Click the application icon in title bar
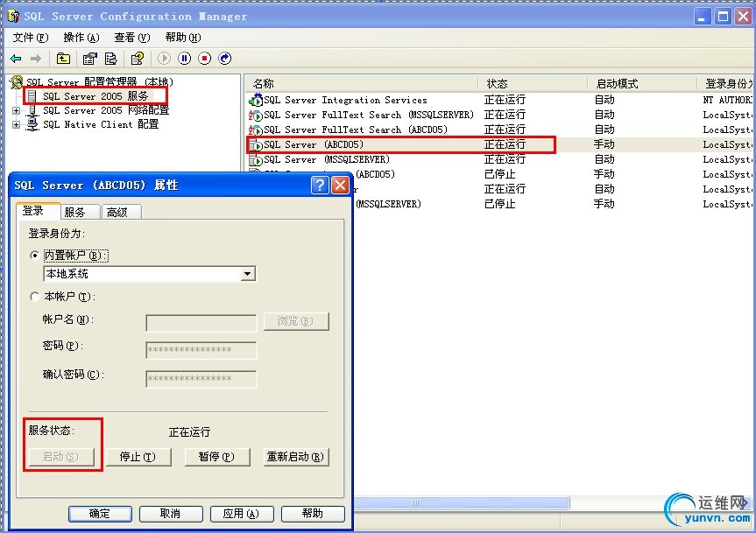756x533 pixels. tap(13, 17)
